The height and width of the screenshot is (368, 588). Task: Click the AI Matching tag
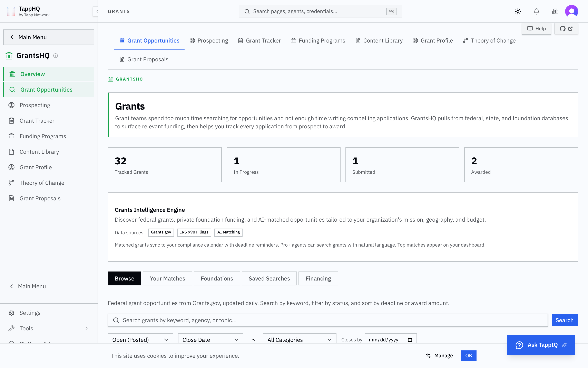228,232
